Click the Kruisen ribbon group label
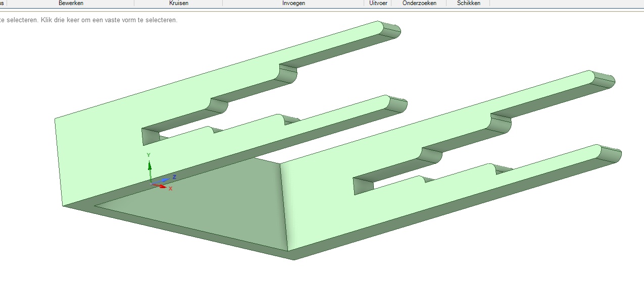Screen dimensions: 644x292 (x=179, y=3)
